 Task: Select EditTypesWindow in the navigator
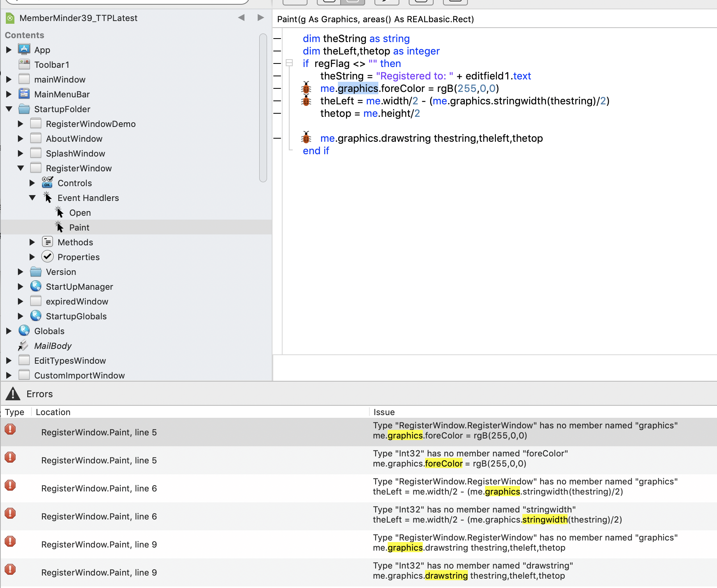[x=70, y=361]
